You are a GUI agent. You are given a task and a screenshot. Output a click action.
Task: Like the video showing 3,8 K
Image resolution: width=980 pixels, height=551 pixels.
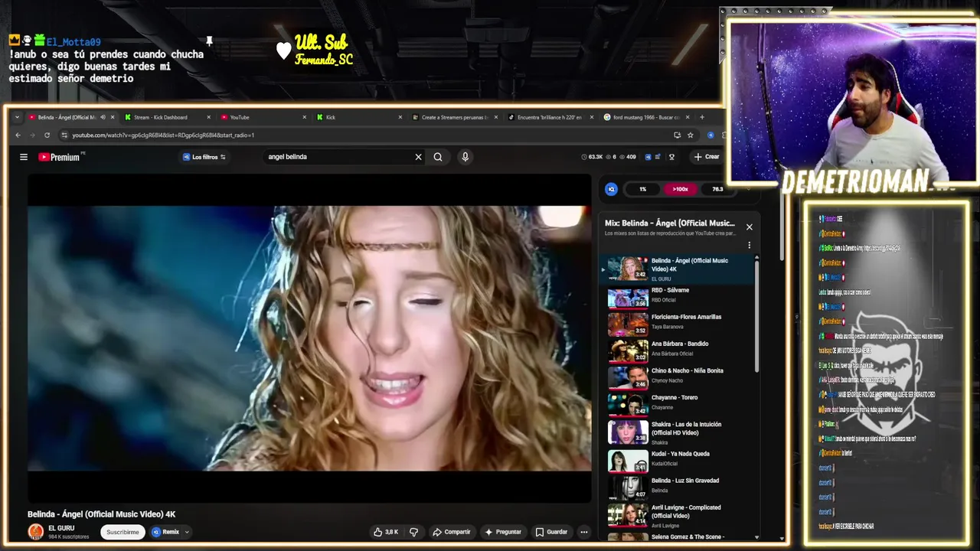pyautogui.click(x=386, y=532)
